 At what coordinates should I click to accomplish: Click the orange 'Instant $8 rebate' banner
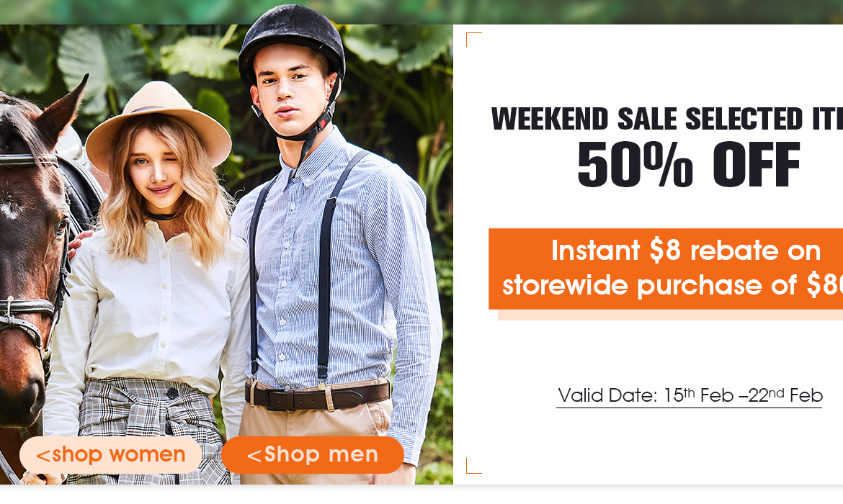pyautogui.click(x=666, y=269)
